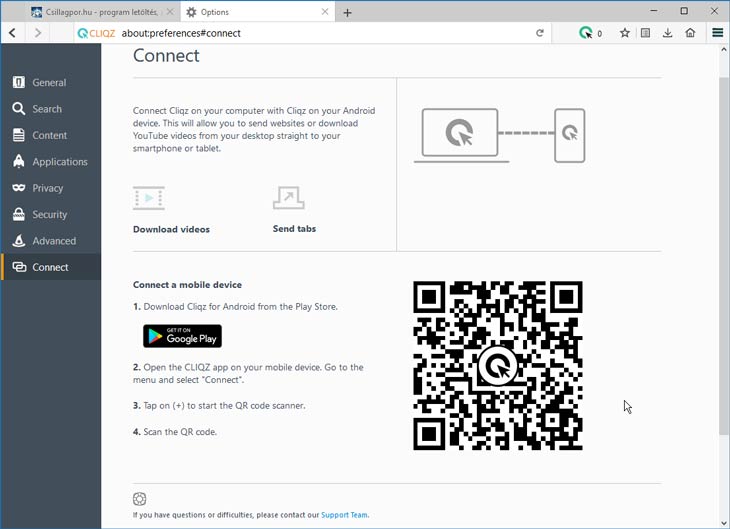Select the Options tab

point(258,12)
